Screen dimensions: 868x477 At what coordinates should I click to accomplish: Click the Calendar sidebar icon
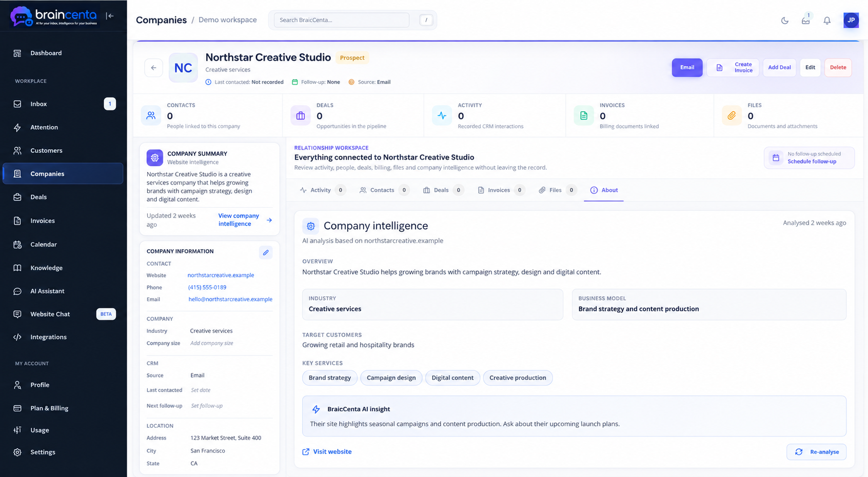click(x=17, y=244)
